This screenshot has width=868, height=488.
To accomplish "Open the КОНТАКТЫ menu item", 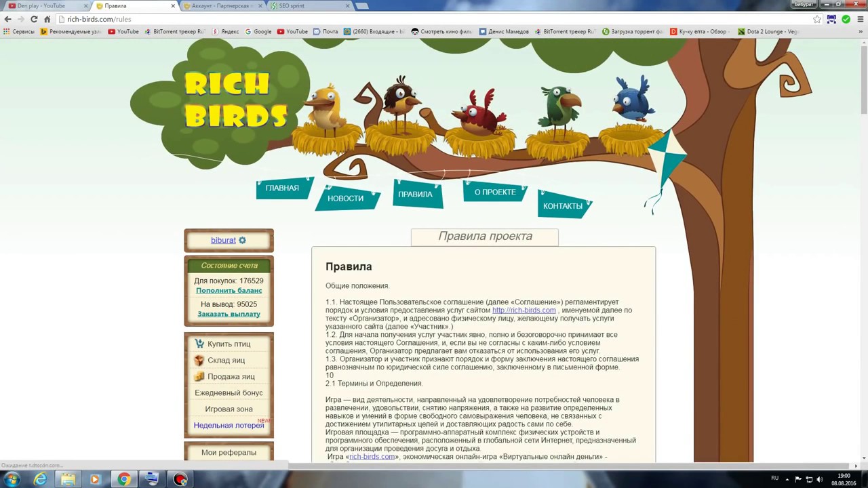I will click(563, 205).
